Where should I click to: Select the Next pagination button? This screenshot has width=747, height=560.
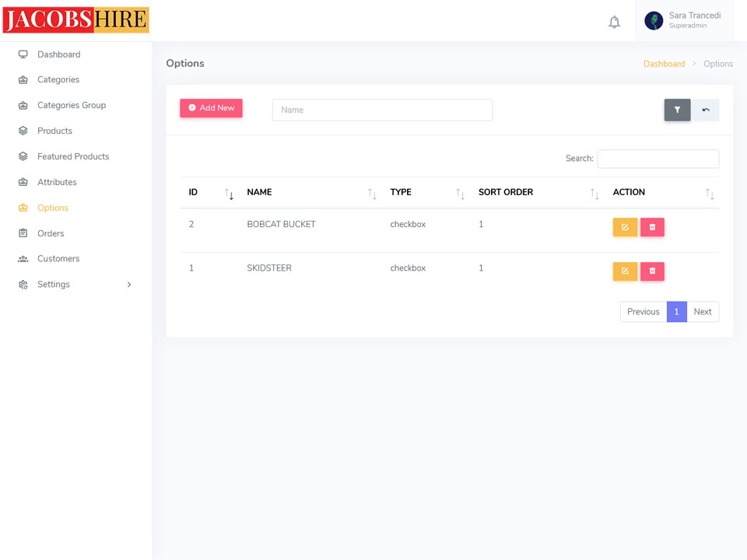703,312
